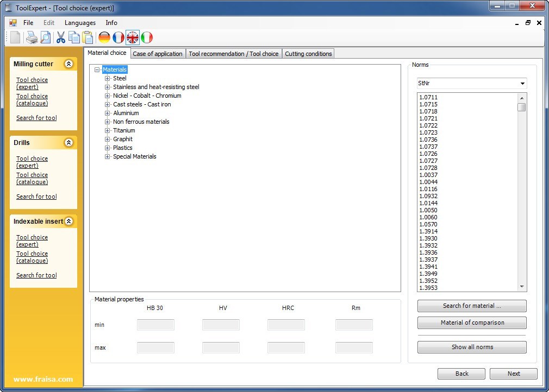Open the StNr norms dropdown
The image size is (549, 392).
522,83
